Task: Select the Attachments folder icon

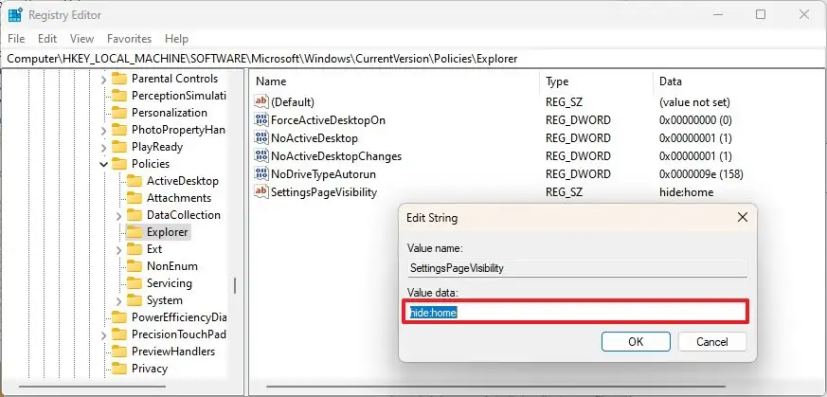Action: 135,198
